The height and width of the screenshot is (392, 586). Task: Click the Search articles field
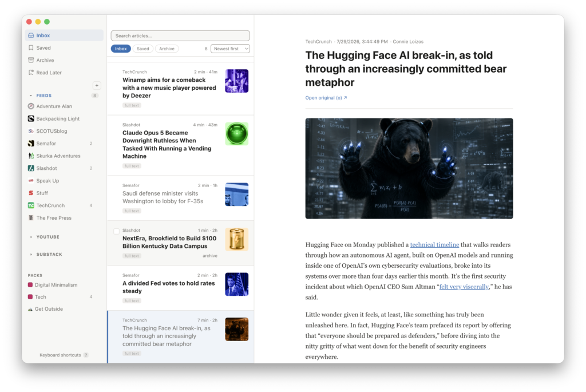(x=180, y=35)
